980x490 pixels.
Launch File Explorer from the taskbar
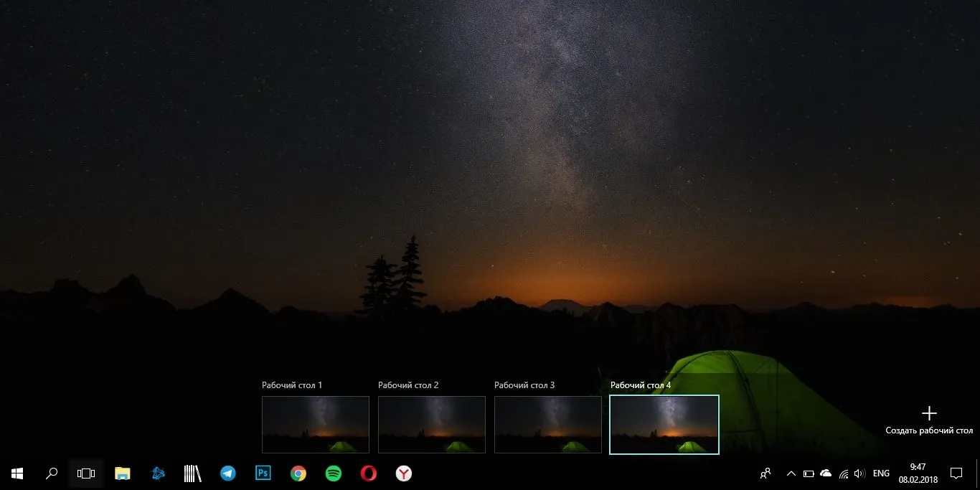pos(123,473)
